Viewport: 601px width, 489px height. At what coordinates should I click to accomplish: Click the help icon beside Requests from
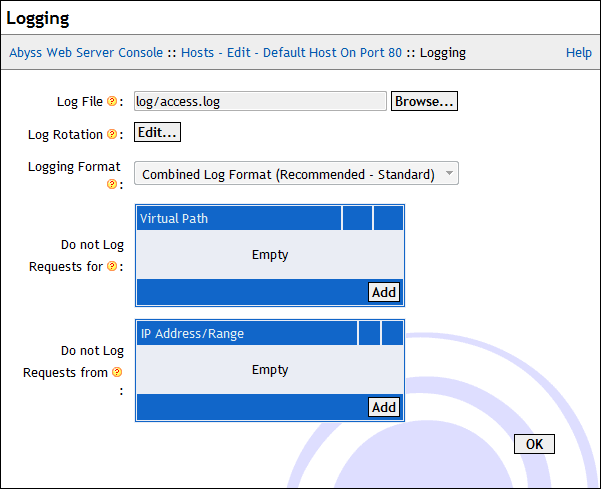pos(117,372)
